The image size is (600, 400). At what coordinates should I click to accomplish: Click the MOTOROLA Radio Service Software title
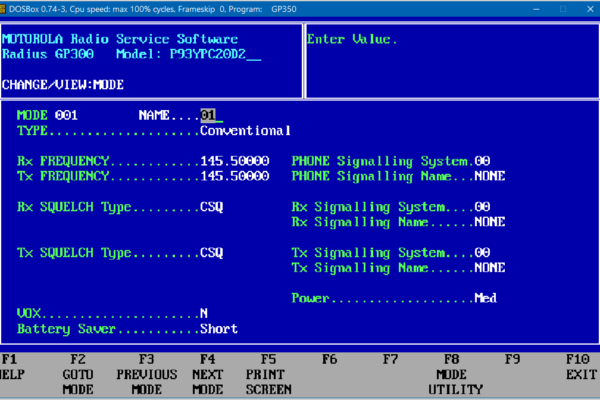click(120, 39)
